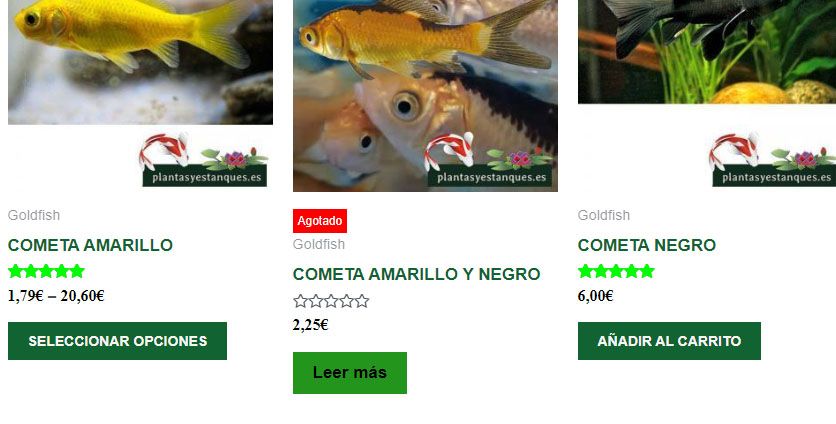Select Goldfish category above Cometa Negro
Screen dimensions: 836x424
pyautogui.click(x=604, y=215)
